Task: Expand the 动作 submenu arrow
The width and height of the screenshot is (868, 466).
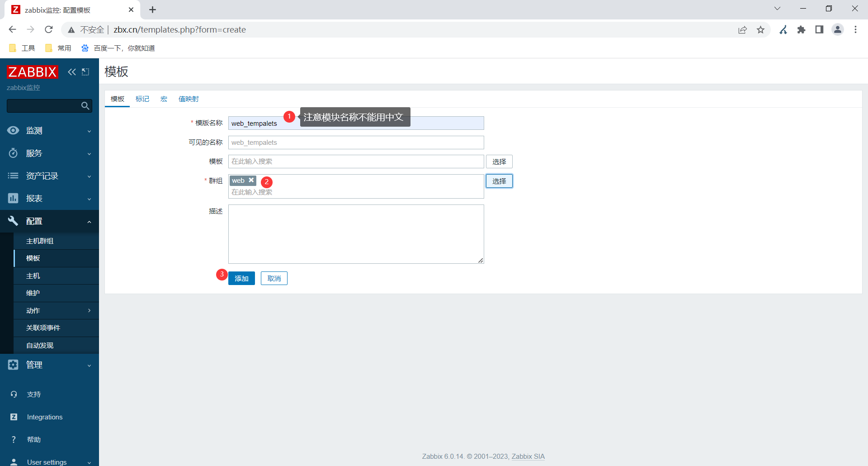Action: (x=89, y=310)
